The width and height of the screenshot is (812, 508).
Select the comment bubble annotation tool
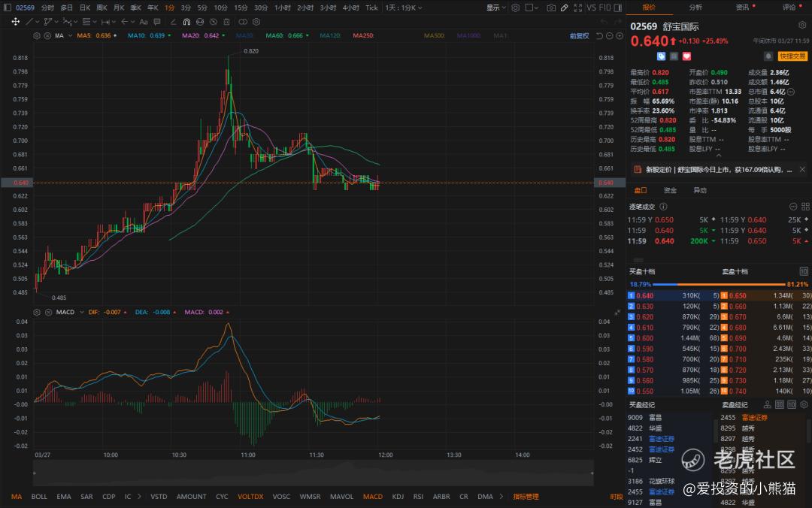[157, 22]
